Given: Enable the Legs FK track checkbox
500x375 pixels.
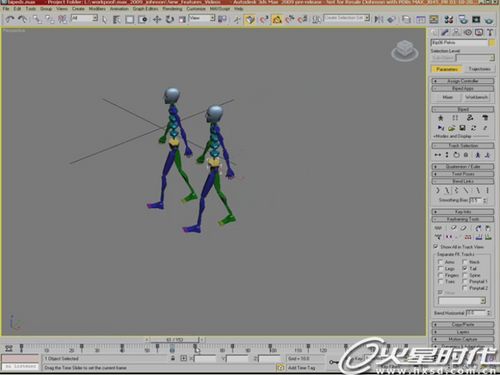Looking at the screenshot, I should click(x=440, y=268).
